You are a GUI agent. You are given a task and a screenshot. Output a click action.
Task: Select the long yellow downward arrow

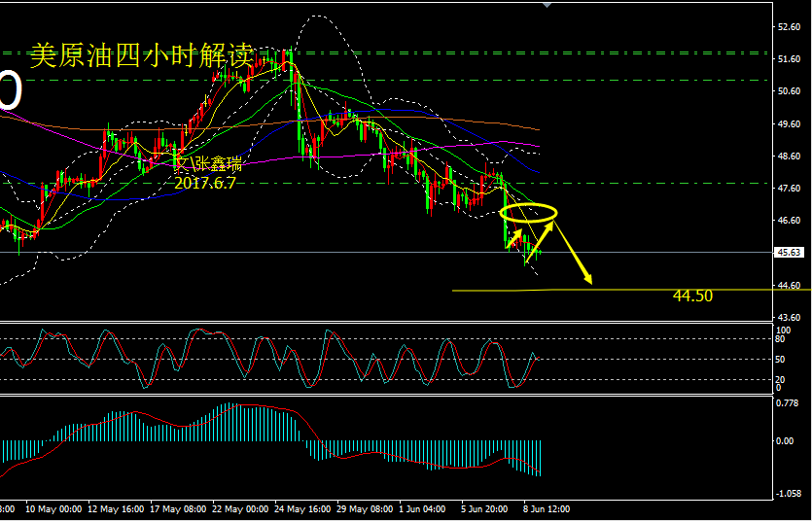click(575, 258)
